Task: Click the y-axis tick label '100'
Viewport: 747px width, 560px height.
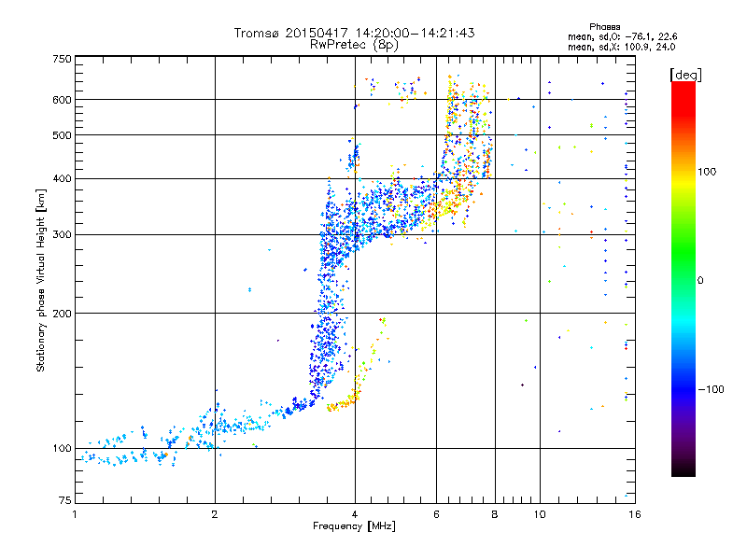Action: point(62,448)
